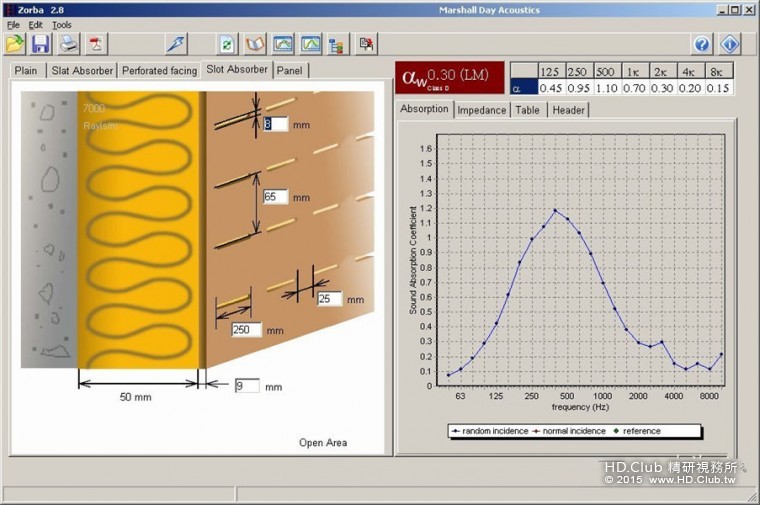Click the 9 mm panel thickness field
This screenshot has height=505, width=760.
(x=246, y=385)
